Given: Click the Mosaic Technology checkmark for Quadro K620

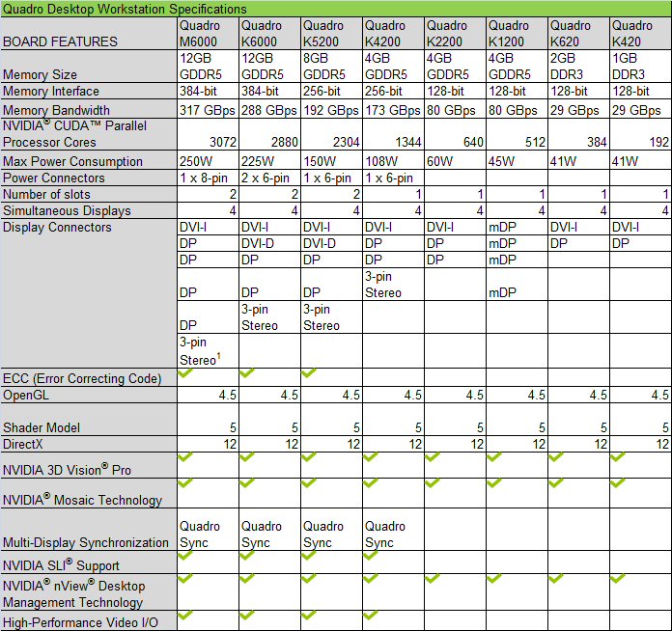Looking at the screenshot, I should click(556, 483).
